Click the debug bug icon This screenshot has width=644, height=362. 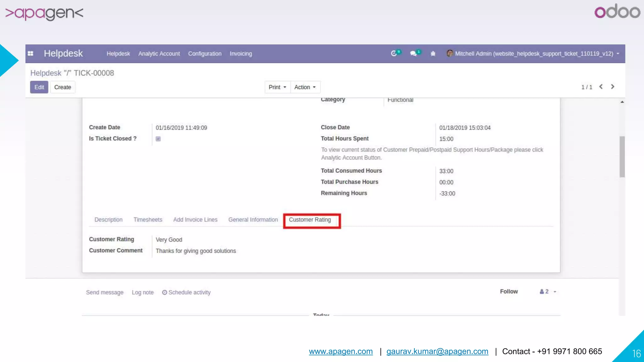coord(433,54)
